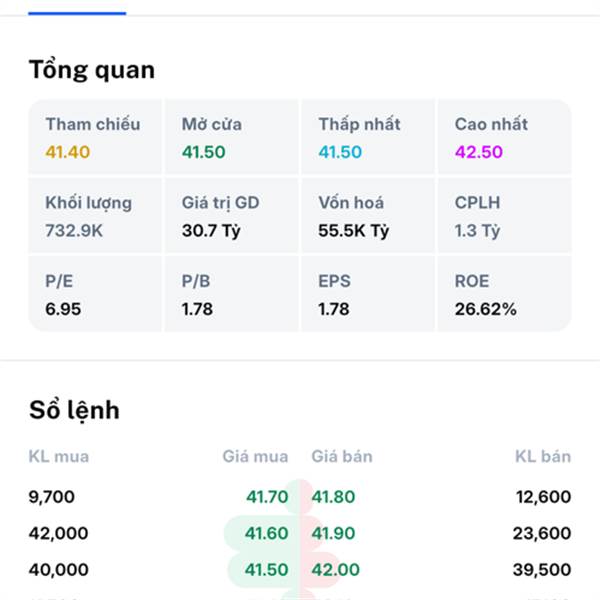Tap the Mở cửa 41.50 cell
Viewport: 600px width, 600px height.
click(232, 137)
